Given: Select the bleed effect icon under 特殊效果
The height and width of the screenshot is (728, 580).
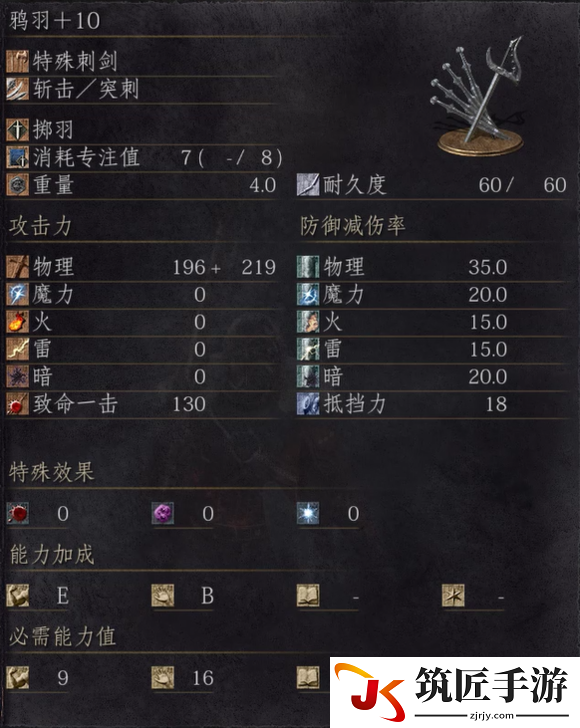Looking at the screenshot, I should coord(18,514).
